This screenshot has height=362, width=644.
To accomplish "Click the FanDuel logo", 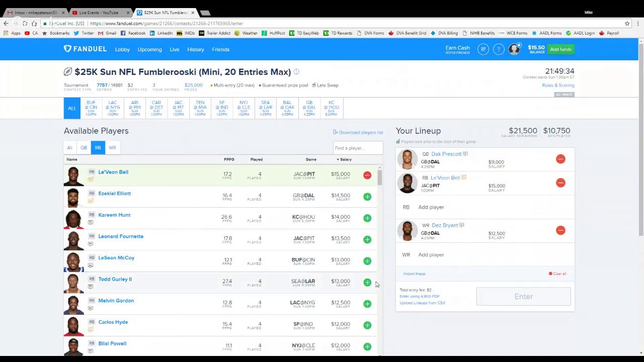I will (x=85, y=49).
